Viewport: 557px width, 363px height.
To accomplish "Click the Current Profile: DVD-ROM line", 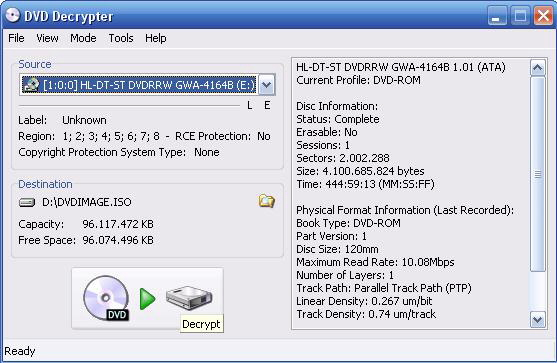I will [x=358, y=80].
